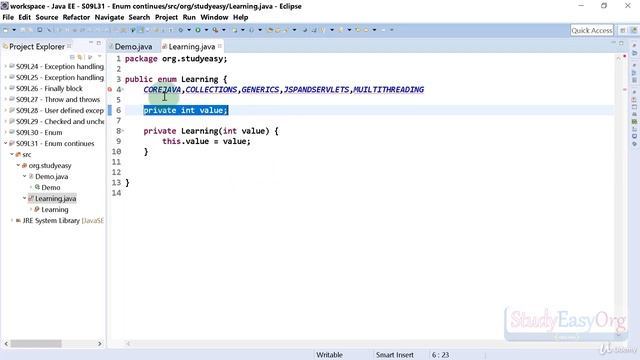Open the Source menu
The width and height of the screenshot is (640, 360).
47,17
